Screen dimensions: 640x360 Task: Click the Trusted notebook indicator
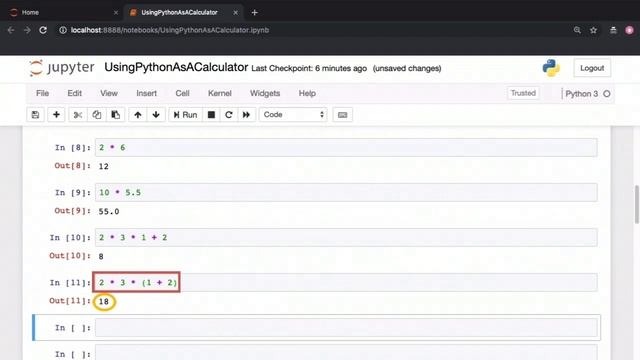(523, 93)
